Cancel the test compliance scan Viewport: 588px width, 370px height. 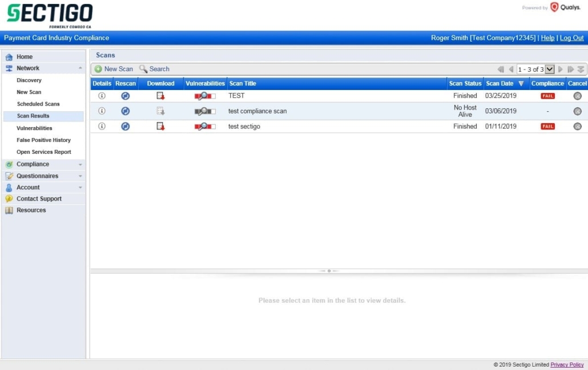(x=578, y=111)
